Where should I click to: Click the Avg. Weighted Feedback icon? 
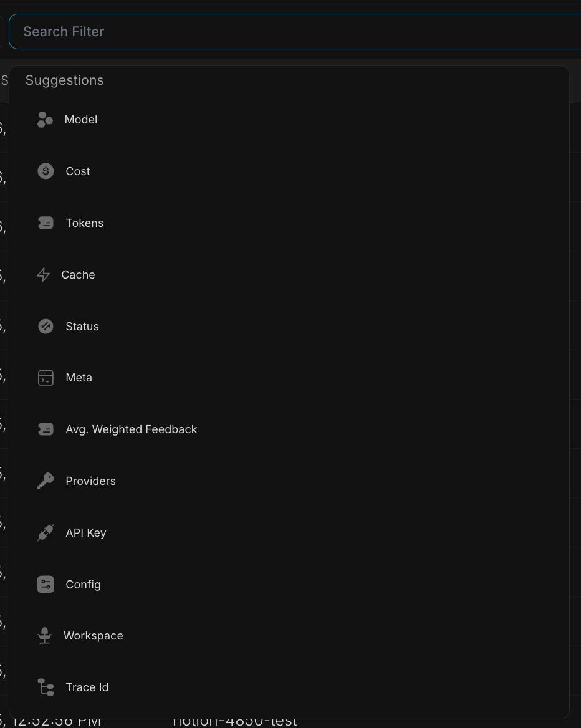(x=46, y=429)
